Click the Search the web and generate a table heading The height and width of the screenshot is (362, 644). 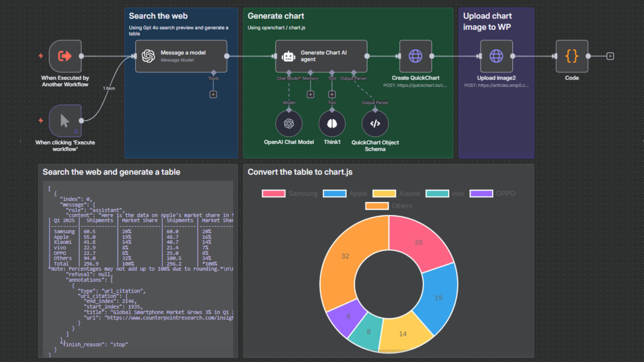111,172
